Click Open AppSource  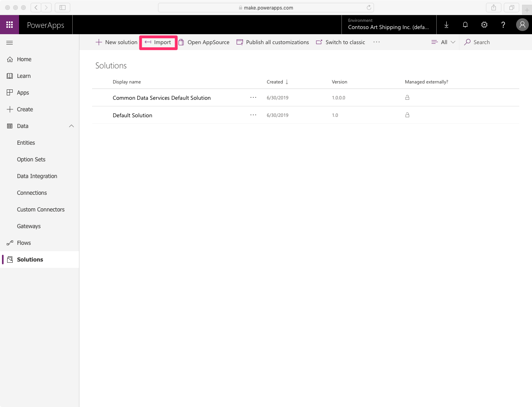(x=204, y=42)
